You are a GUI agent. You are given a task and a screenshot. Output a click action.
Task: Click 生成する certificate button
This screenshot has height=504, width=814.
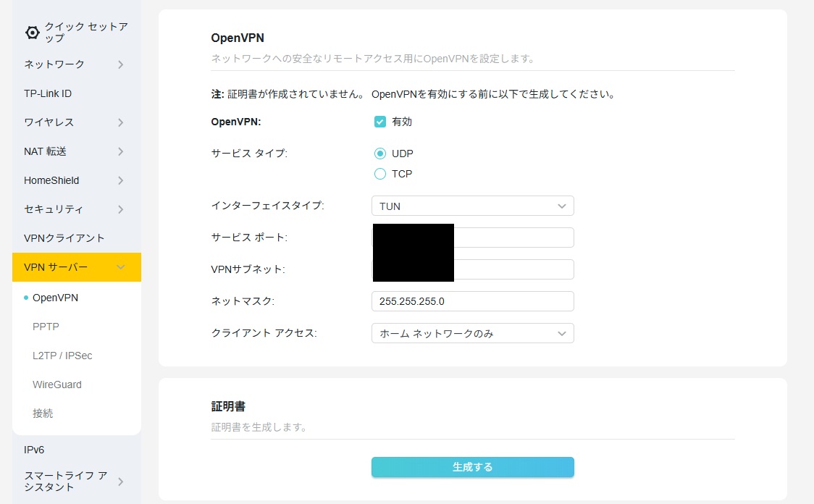[x=472, y=467]
